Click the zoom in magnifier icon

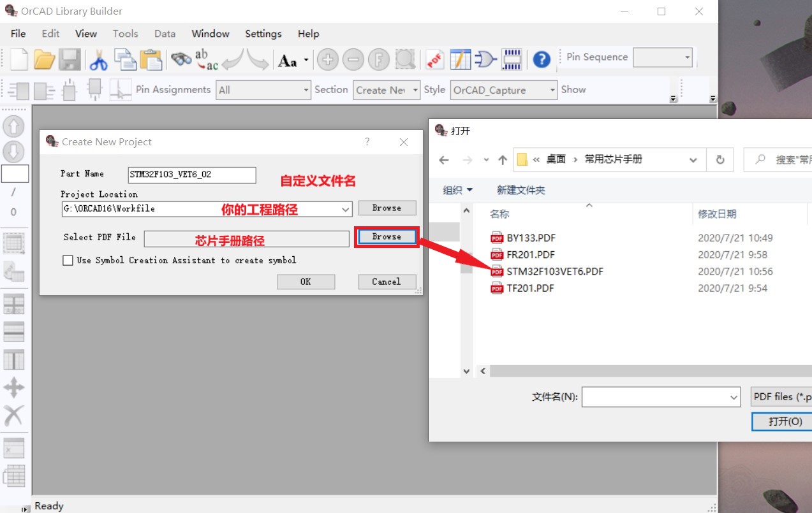tap(327, 59)
